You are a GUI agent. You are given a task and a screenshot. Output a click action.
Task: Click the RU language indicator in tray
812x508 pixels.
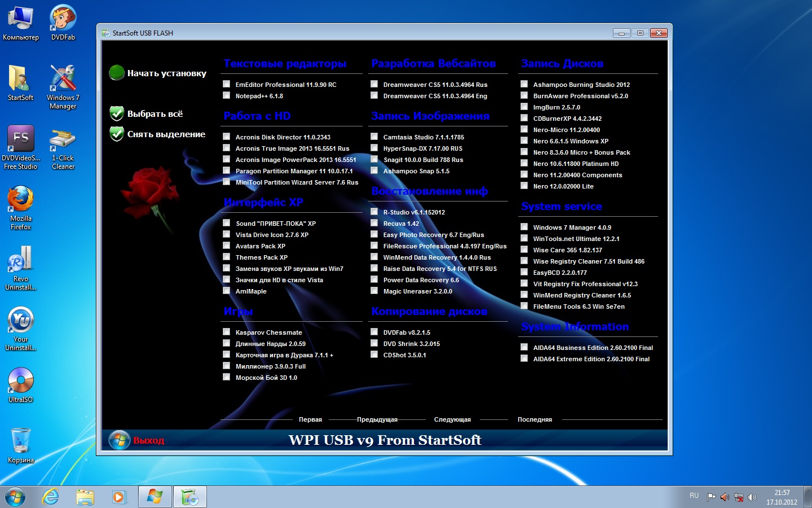coord(694,496)
